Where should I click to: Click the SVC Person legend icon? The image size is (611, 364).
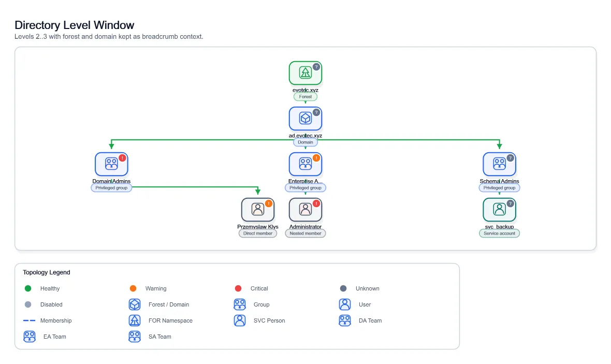coord(240,321)
